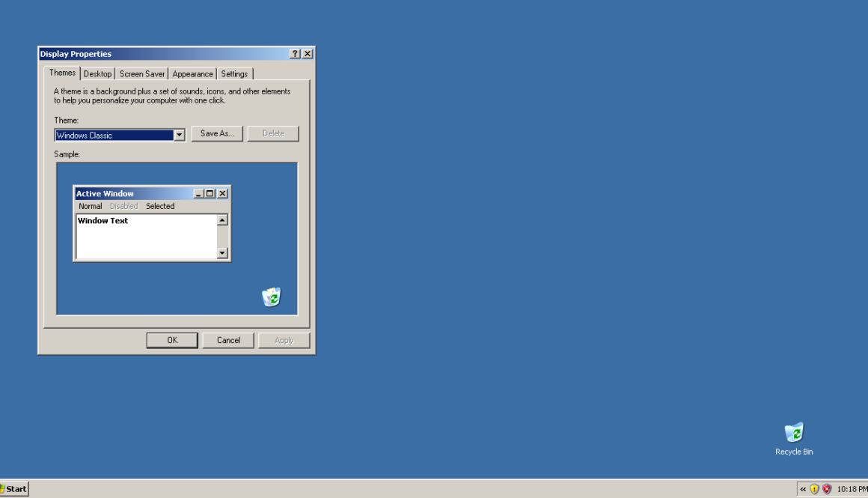Image resolution: width=868 pixels, height=498 pixels.
Task: Click the Save As... button
Action: click(217, 133)
